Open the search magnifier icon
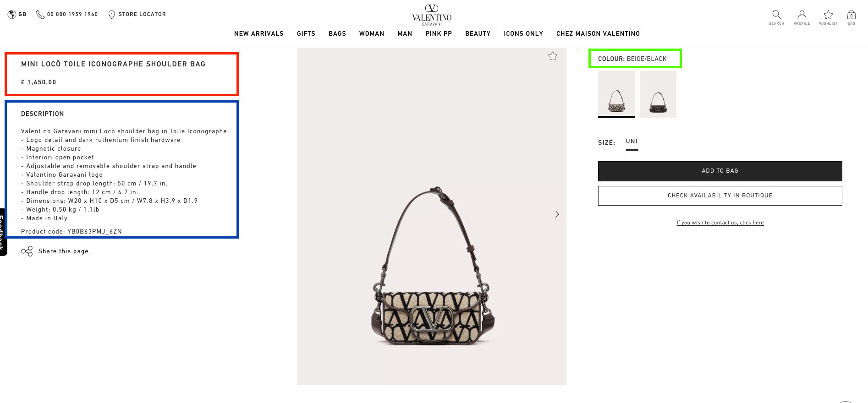The image size is (868, 403). click(776, 15)
